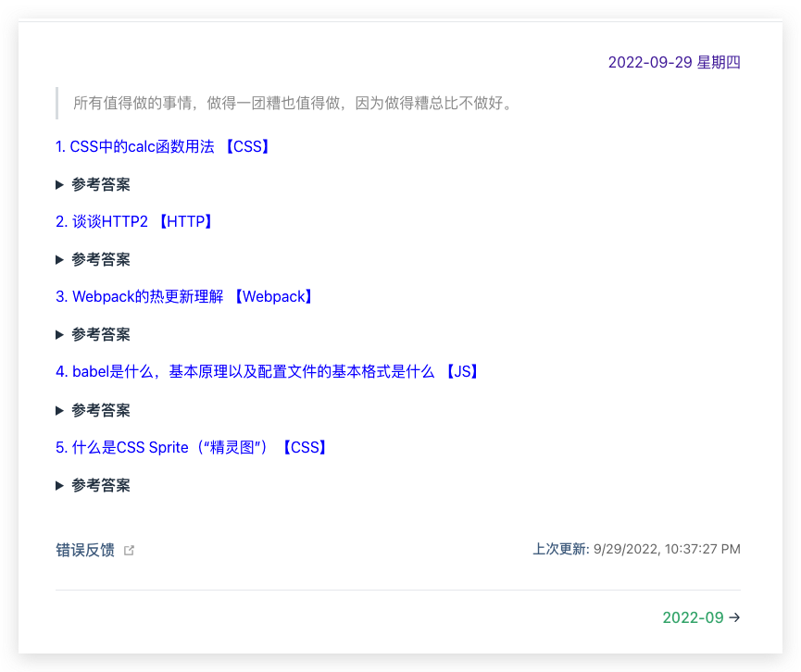Toggle the 参考答案 arrow under the babel question
The height and width of the screenshot is (672, 801).
click(x=60, y=410)
